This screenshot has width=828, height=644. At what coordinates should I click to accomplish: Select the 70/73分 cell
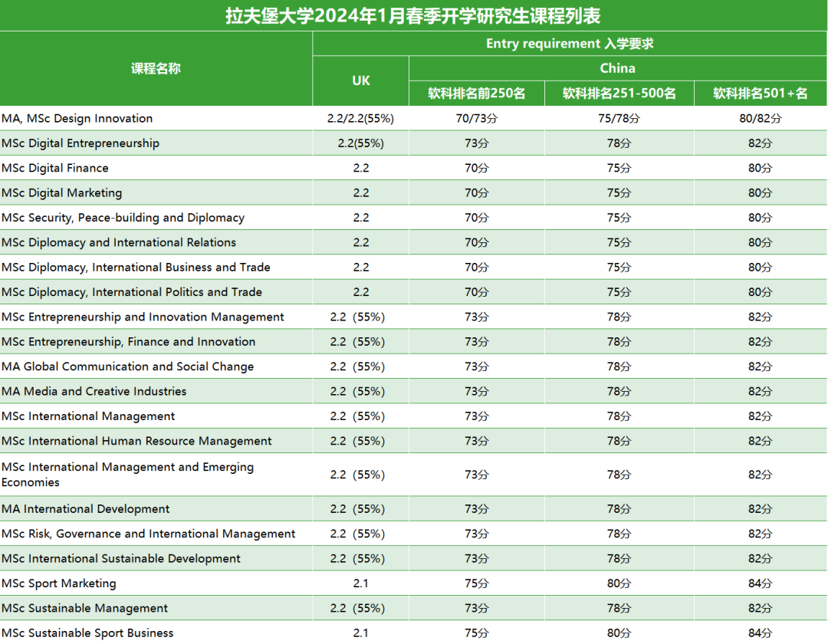[x=476, y=118]
